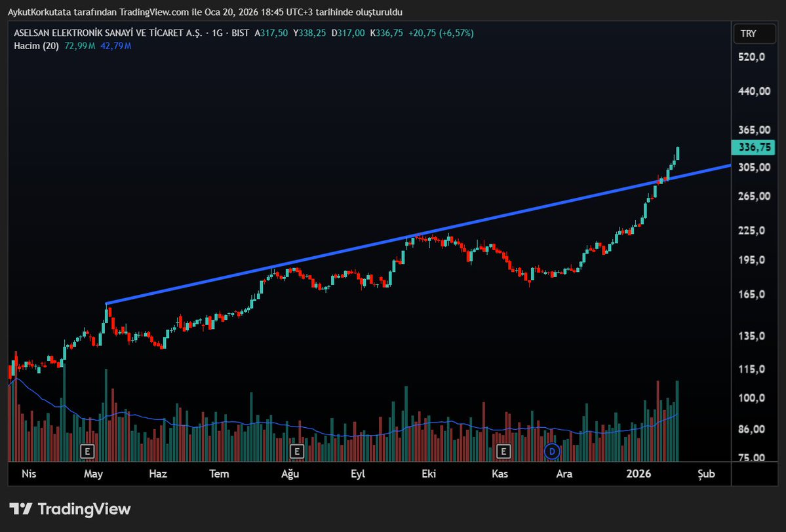Click the Nis month label on time axis
Viewport: 786px width, 532px height.
(x=29, y=474)
